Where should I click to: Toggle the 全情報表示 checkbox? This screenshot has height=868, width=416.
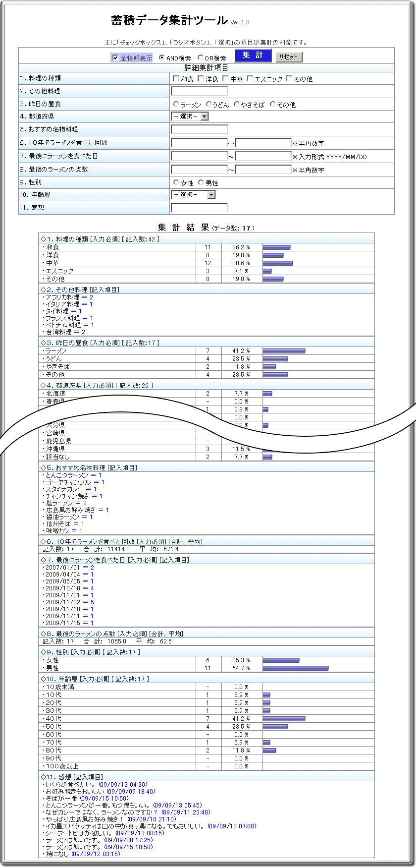115,58
